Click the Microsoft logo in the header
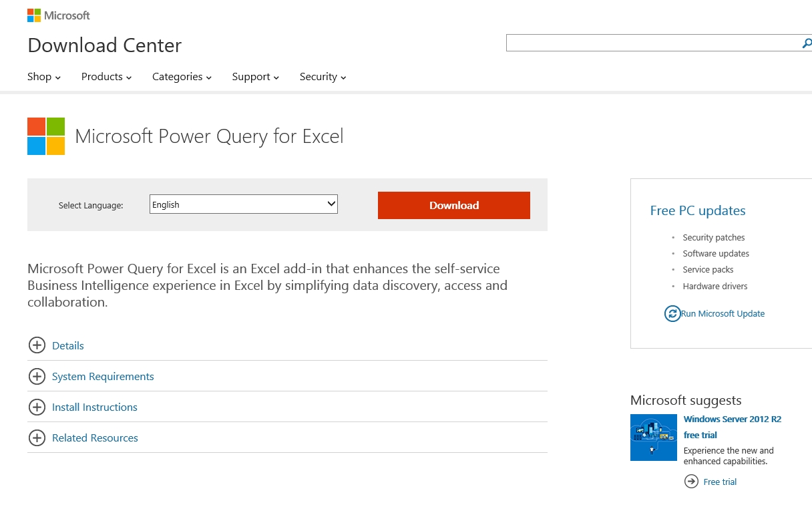The width and height of the screenshot is (812, 517). click(x=58, y=15)
